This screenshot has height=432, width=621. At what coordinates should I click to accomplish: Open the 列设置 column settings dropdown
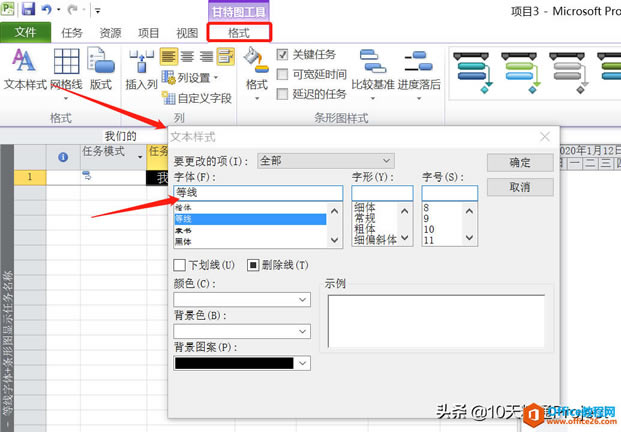pos(190,78)
